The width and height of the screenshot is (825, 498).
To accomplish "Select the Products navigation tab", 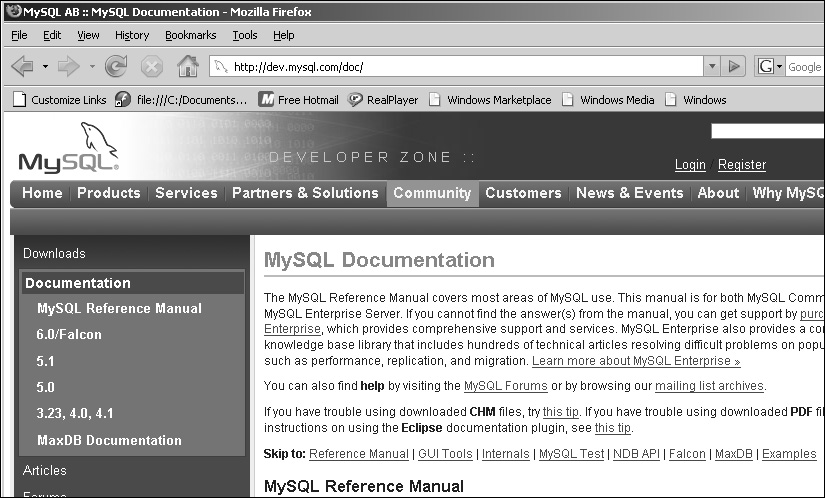I will 109,193.
